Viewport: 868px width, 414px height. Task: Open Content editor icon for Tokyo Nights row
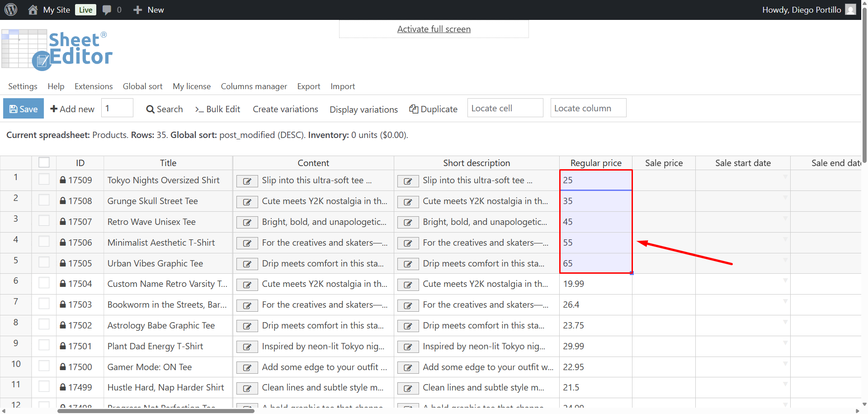(x=247, y=181)
